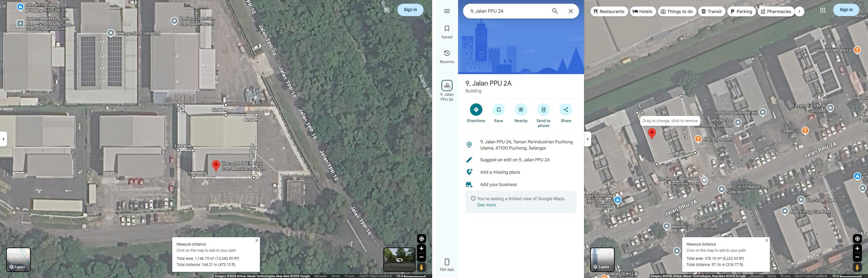Click See more about limited view
This screenshot has height=278, width=868.
486,205
